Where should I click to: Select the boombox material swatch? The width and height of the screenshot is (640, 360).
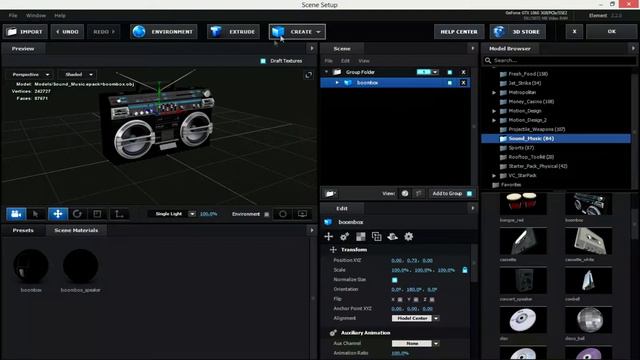coord(31,266)
